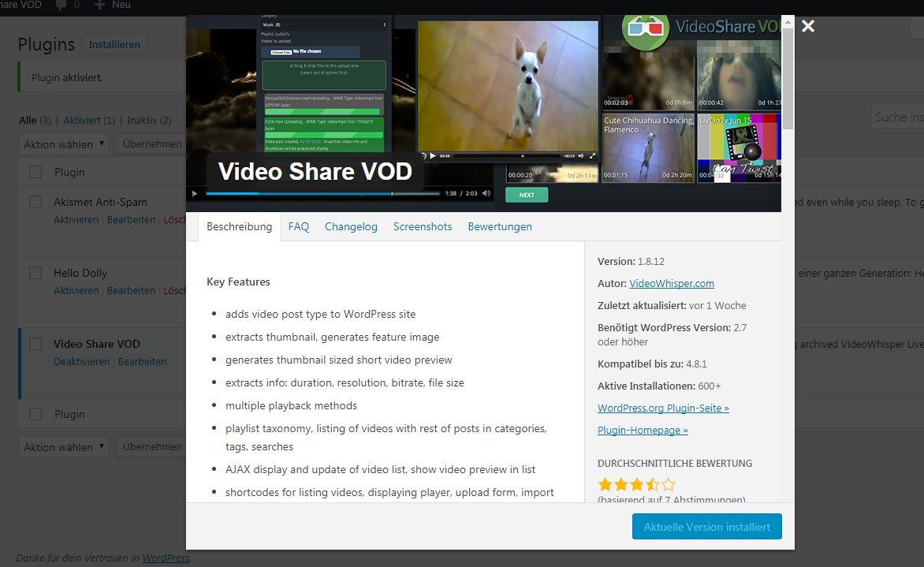
Task: Click the Chihuahua Dancing video thumbnail
Action: coord(647,148)
